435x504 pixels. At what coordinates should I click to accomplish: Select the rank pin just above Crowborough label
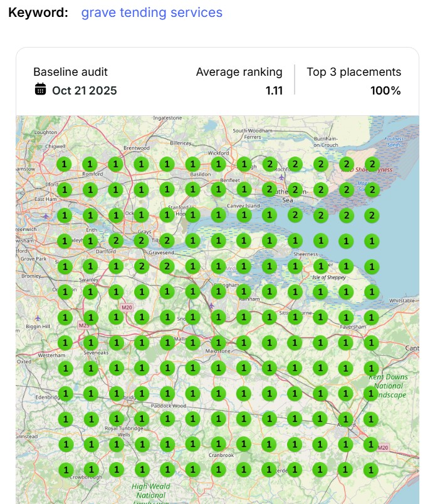[90, 470]
